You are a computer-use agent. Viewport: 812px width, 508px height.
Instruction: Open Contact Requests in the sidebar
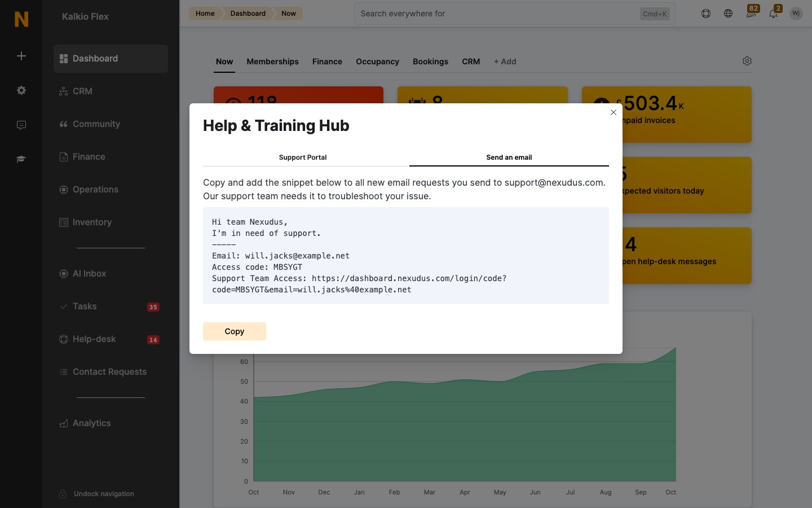pos(111,372)
